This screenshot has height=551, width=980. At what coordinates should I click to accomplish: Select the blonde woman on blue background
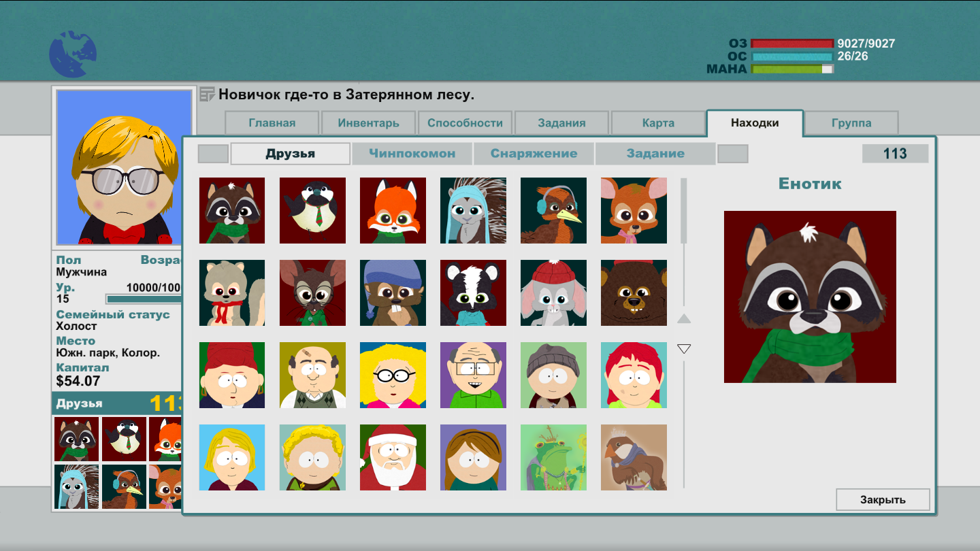(232, 458)
